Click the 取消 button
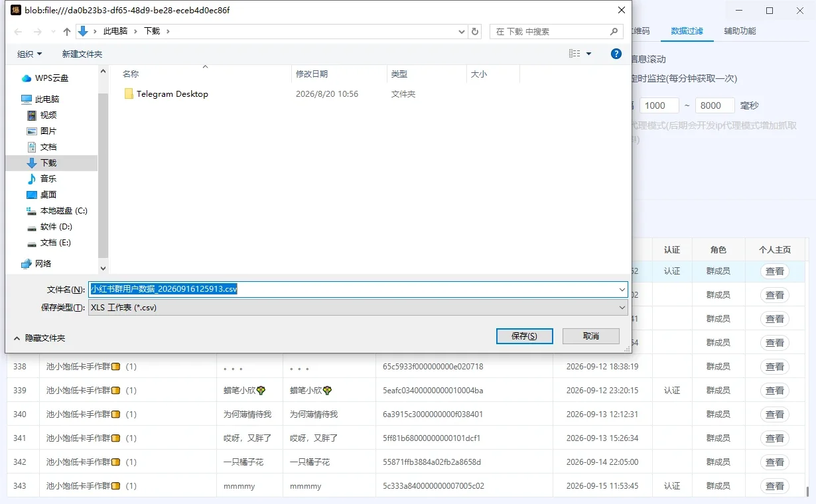The width and height of the screenshot is (816, 504). (591, 336)
